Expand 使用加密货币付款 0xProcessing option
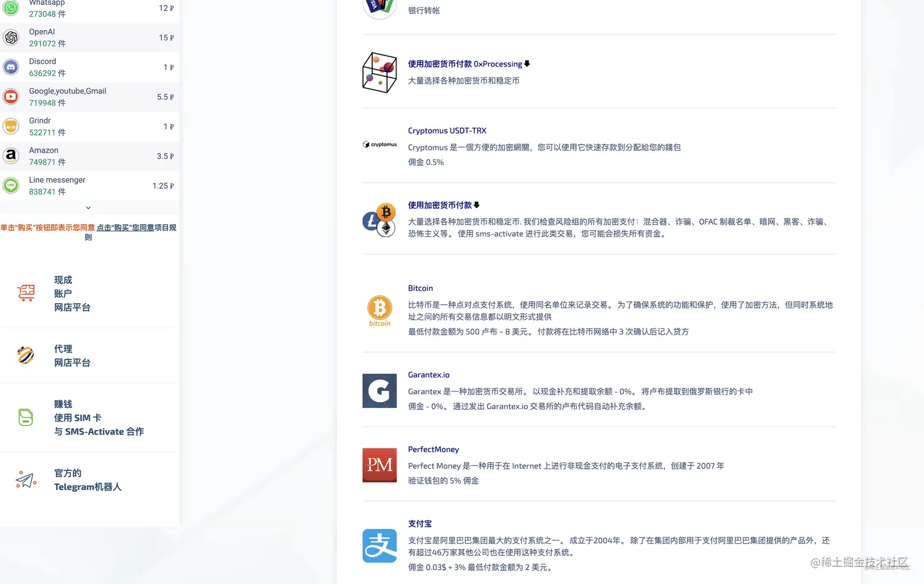The height and width of the screenshot is (584, 924). point(469,64)
